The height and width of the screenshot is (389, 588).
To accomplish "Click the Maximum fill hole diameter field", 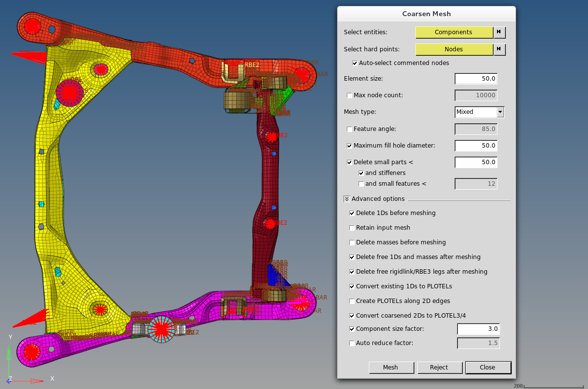I will (476, 146).
